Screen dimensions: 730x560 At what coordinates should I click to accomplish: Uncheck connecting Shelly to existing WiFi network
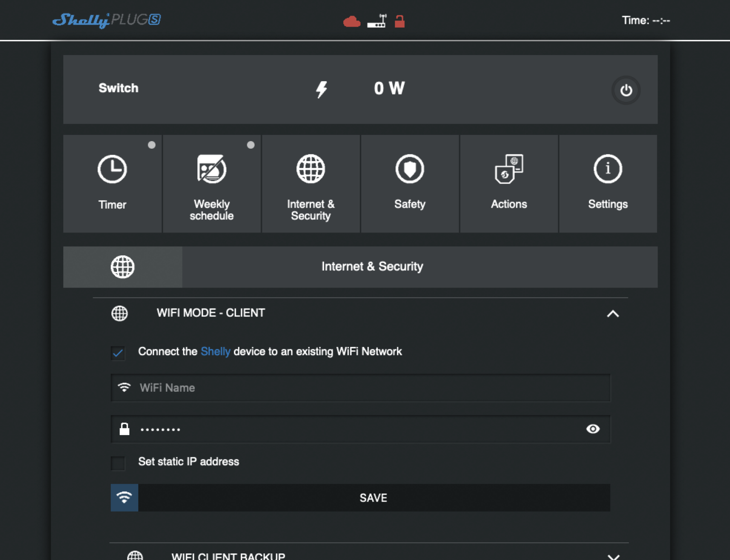click(118, 353)
